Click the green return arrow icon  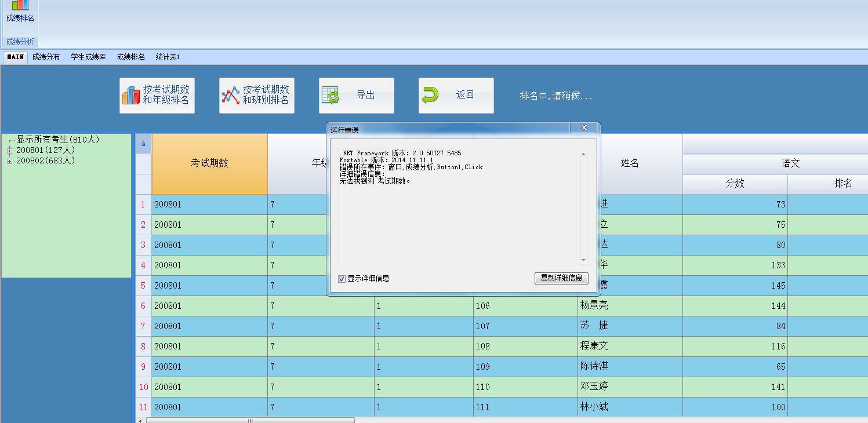coord(430,96)
